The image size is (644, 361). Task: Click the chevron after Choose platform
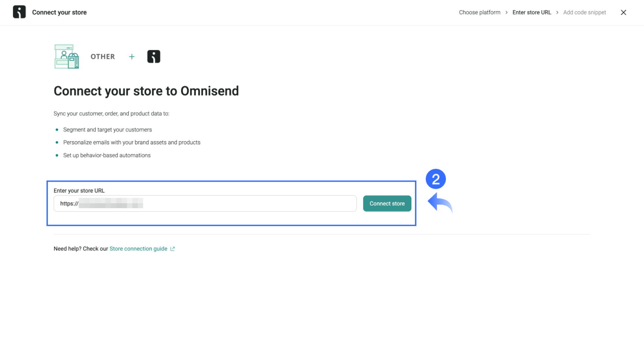click(x=506, y=12)
